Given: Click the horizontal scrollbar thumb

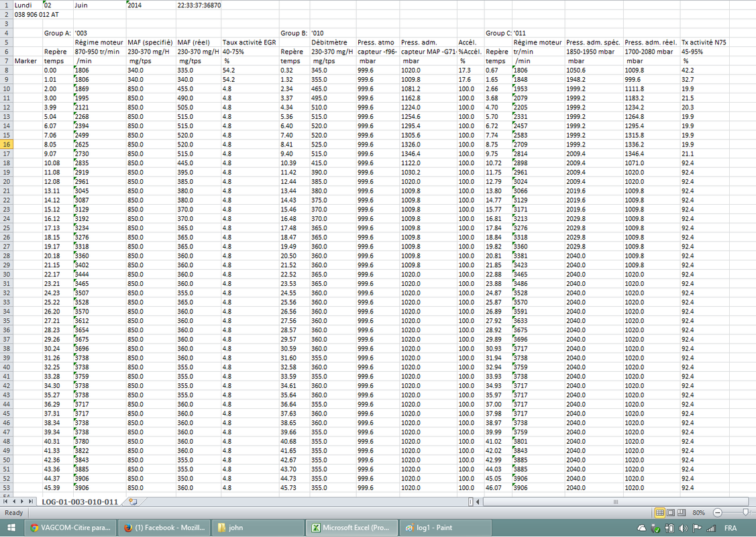Looking at the screenshot, I should [x=616, y=502].
